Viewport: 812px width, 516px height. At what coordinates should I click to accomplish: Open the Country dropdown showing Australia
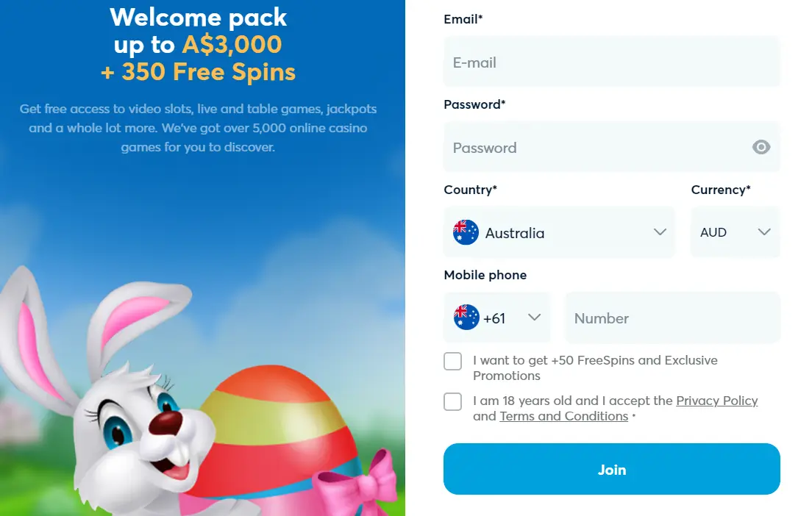[x=559, y=232]
